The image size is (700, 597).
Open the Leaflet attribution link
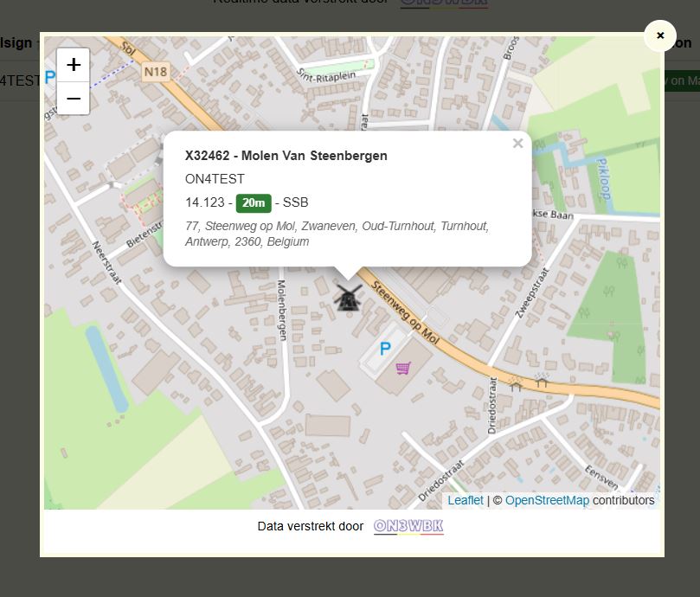pos(466,500)
